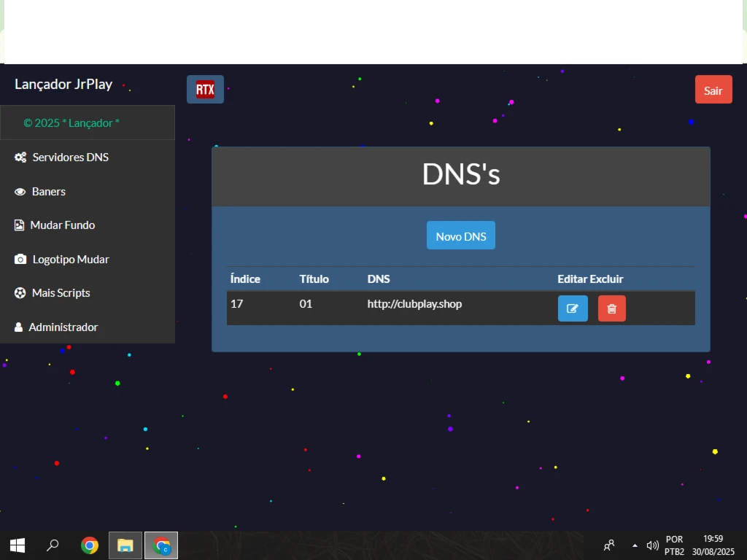The width and height of the screenshot is (747, 560).
Task: Click the image icon beside Mudar Fundo
Action: click(19, 225)
